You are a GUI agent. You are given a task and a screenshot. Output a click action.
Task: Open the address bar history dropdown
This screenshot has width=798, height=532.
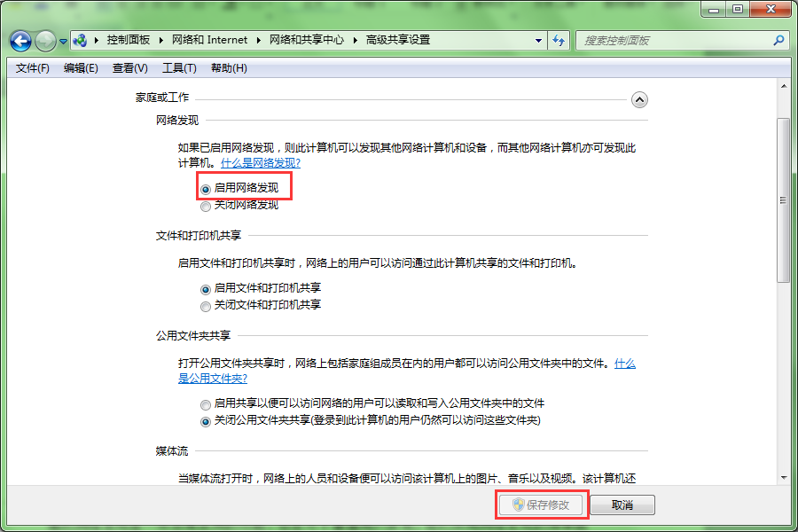point(538,41)
